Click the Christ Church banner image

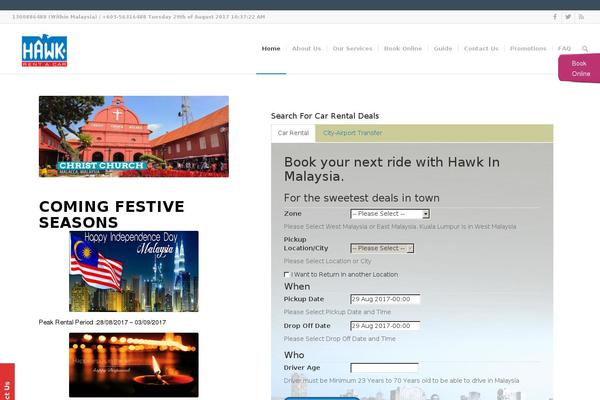coord(134,137)
